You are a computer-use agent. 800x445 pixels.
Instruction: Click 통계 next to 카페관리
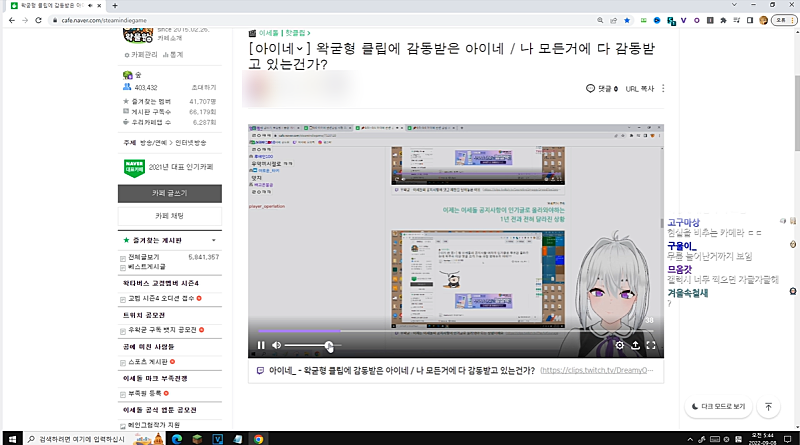tap(173, 55)
